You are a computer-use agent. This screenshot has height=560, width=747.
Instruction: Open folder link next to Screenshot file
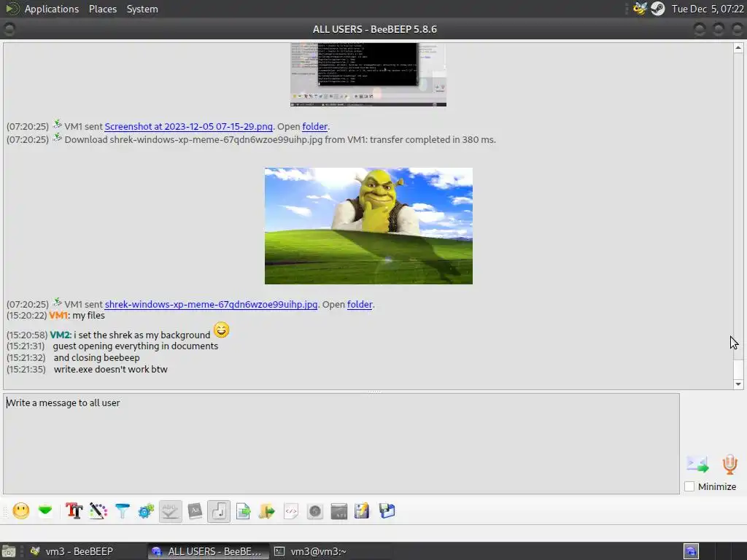[315, 127]
